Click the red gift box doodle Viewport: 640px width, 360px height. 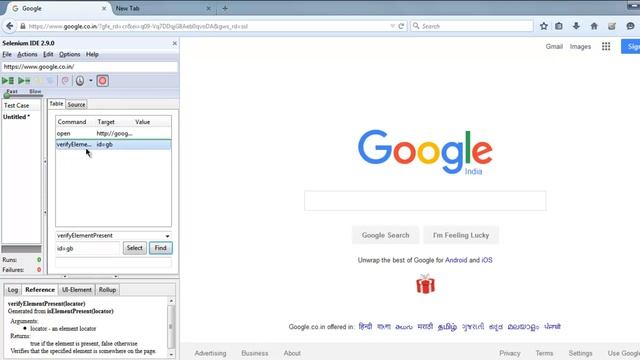(425, 284)
